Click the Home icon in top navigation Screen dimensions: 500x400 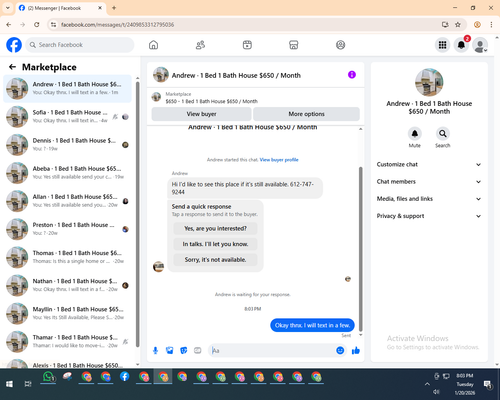pos(153,45)
